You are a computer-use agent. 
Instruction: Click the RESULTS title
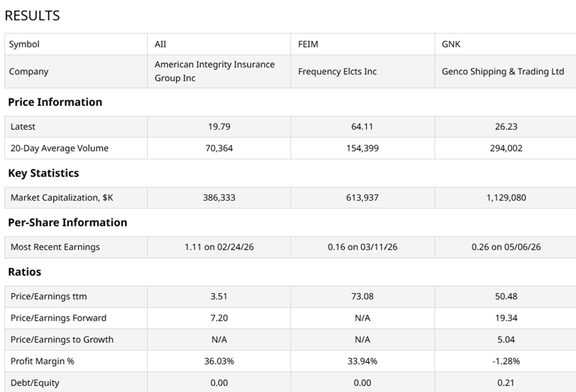click(x=32, y=16)
